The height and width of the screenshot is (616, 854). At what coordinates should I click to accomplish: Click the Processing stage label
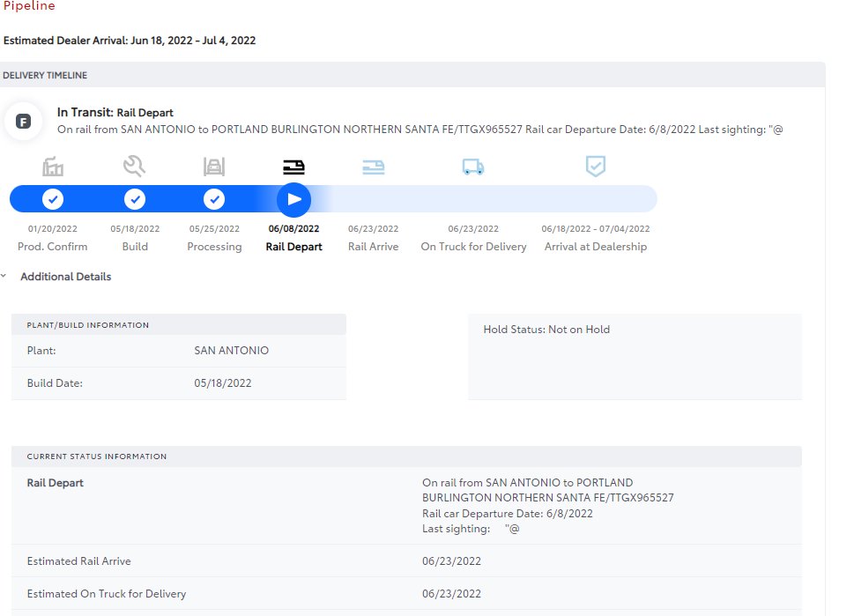[x=214, y=247]
